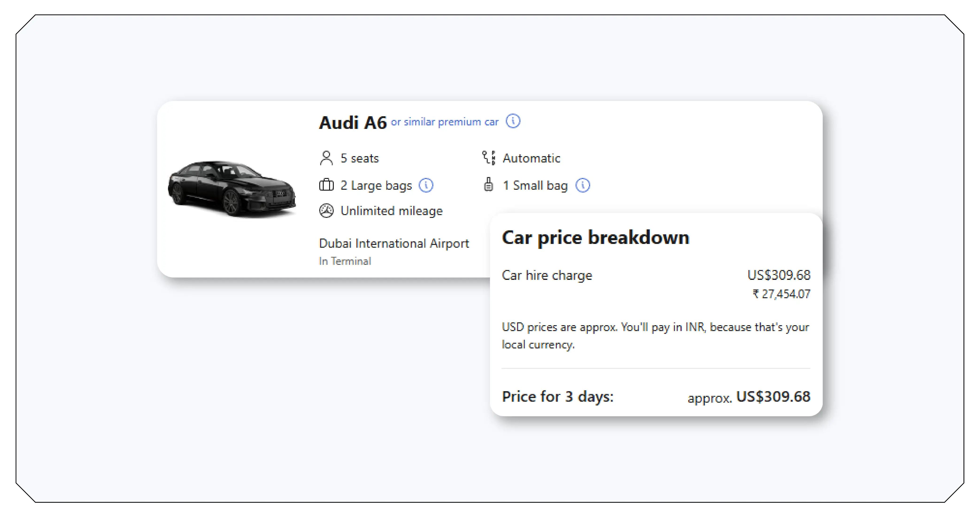Image resolution: width=980 pixels, height=517 pixels.
Task: Expand the Car hire charge details
Action: (547, 275)
